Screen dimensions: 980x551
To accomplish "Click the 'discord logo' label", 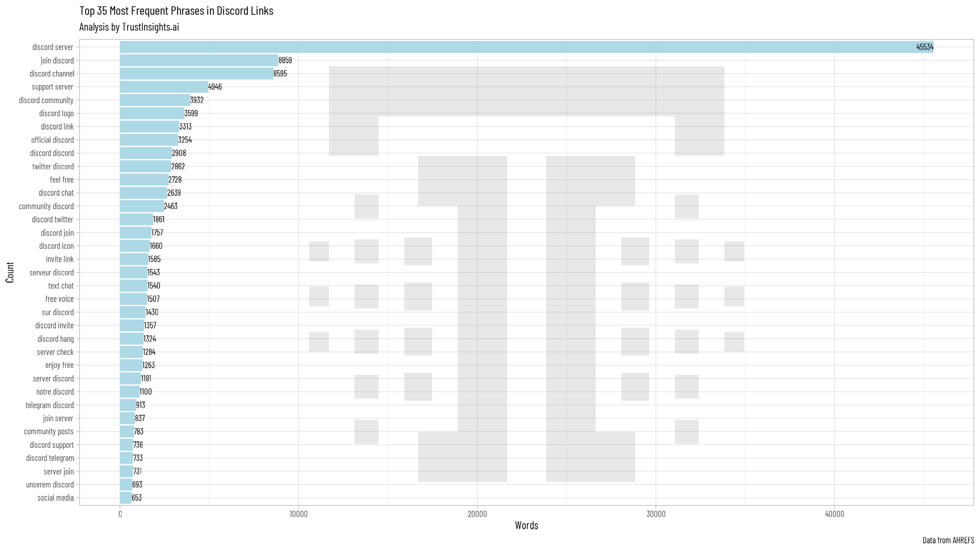I will coord(56,113).
